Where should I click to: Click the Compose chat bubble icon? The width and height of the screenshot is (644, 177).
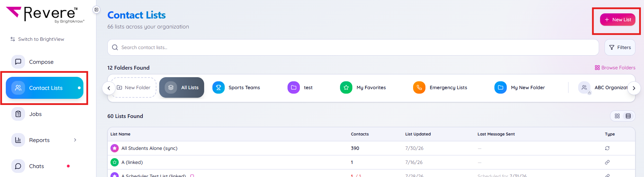pos(18,62)
